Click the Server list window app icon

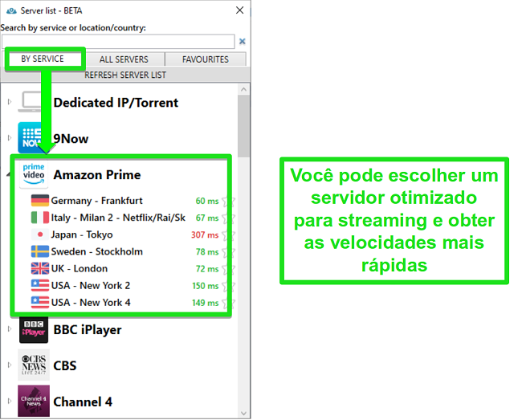(x=11, y=11)
